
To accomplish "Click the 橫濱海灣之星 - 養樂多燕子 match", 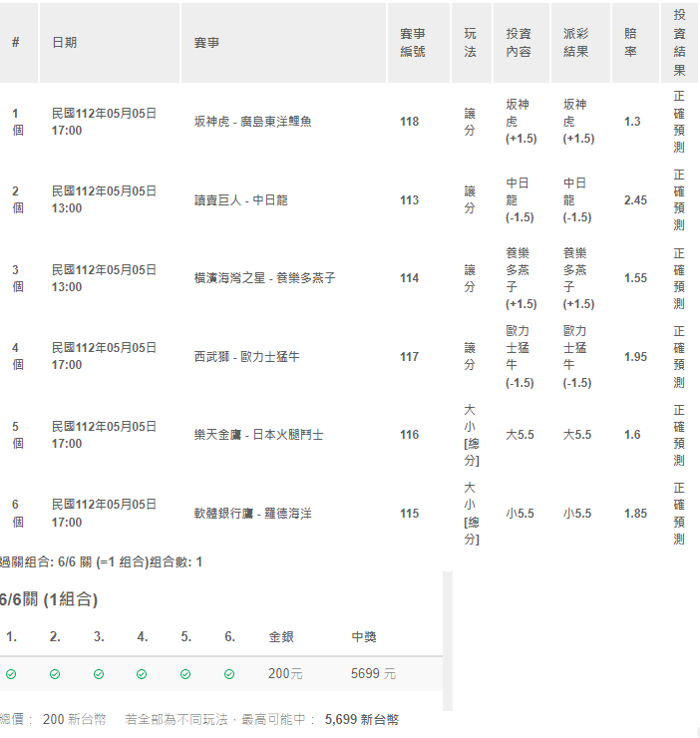I will pyautogui.click(x=264, y=278).
